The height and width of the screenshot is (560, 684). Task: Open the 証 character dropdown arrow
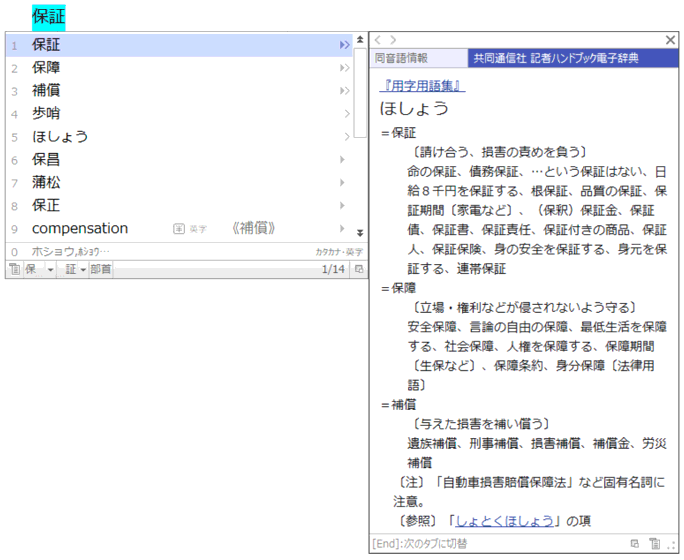[82, 270]
